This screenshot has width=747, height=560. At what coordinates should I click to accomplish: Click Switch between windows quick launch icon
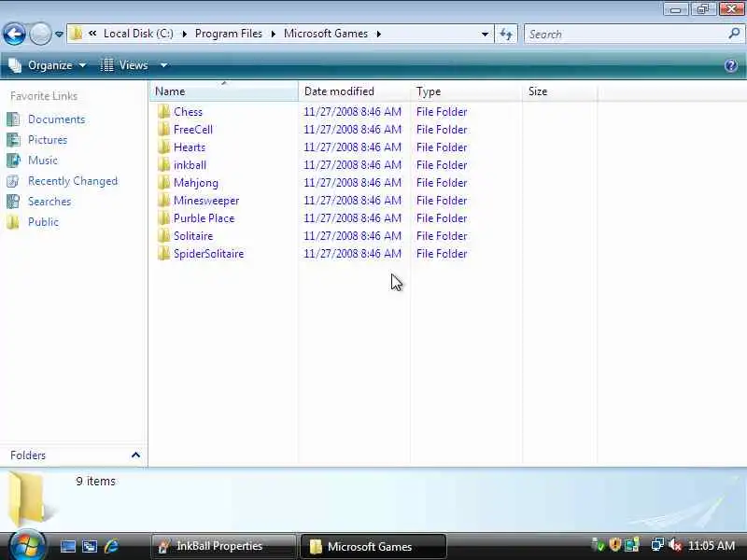click(90, 546)
